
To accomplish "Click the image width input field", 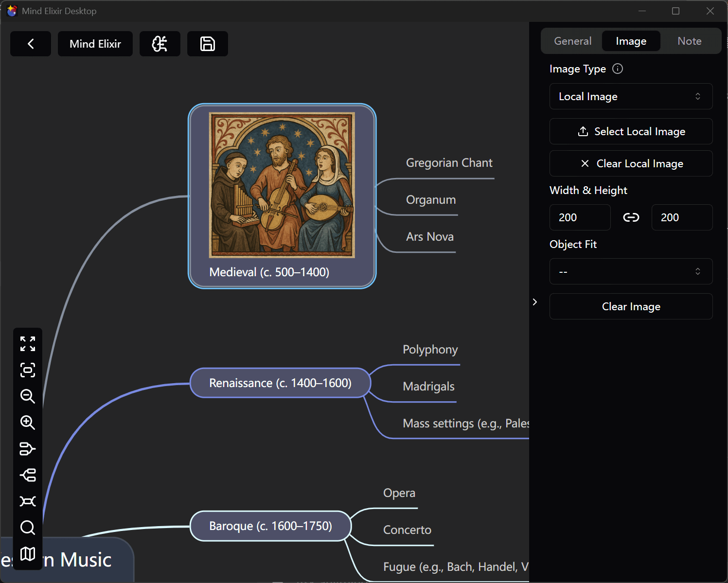I will (x=580, y=217).
